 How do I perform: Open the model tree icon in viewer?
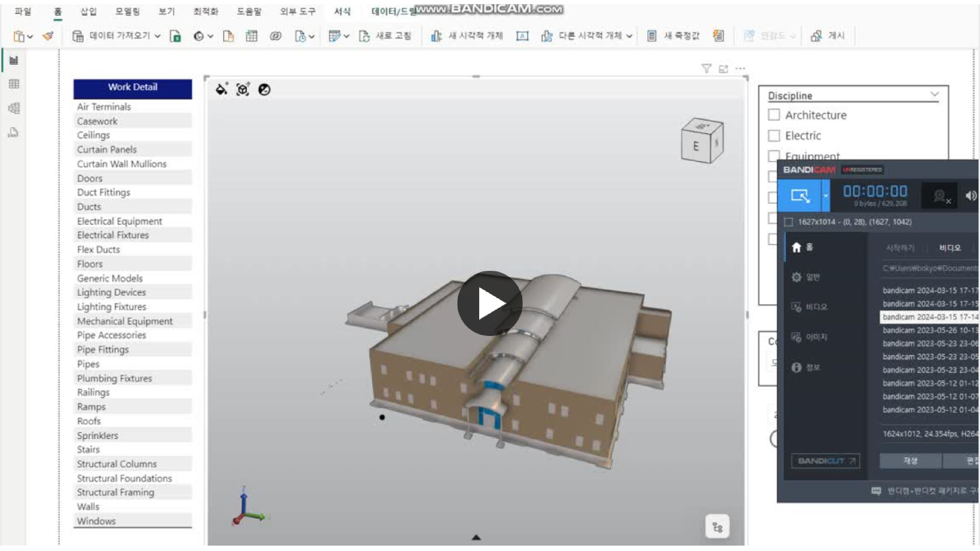coord(717,527)
